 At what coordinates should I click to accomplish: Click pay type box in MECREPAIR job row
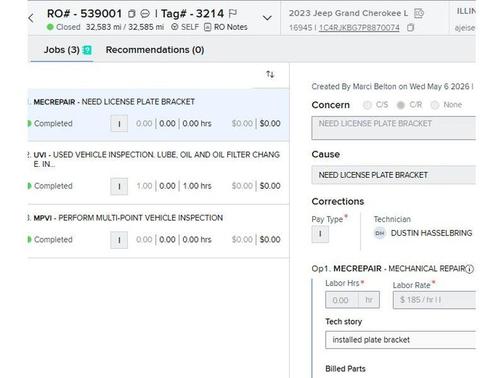point(119,124)
